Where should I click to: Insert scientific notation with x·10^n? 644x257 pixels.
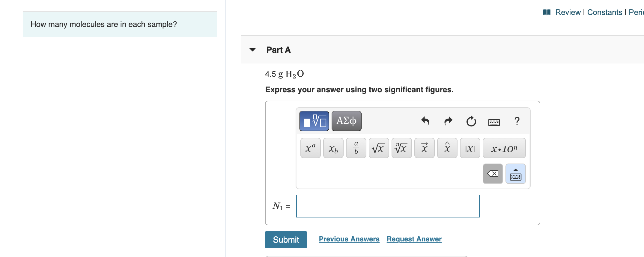coord(504,148)
